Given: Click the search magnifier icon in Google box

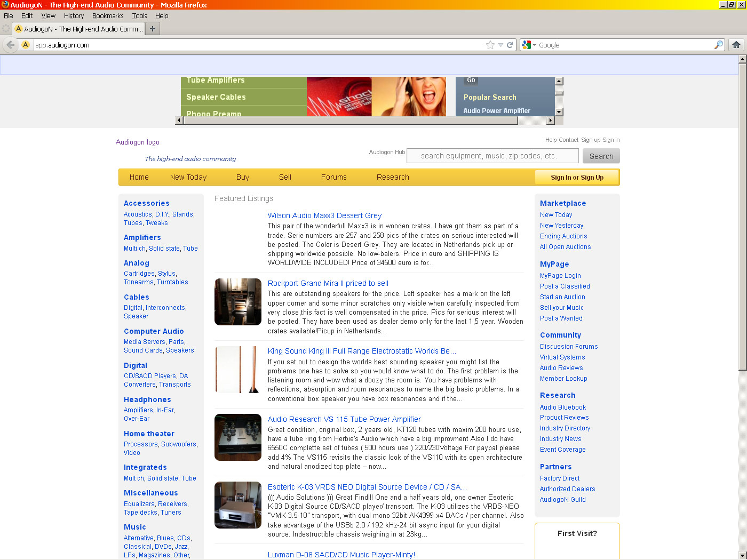Looking at the screenshot, I should 719,45.
